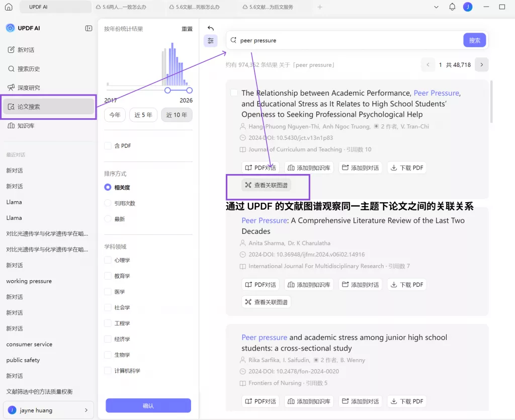Go to previous results page
Screen dimensions: 515x420
(x=427, y=65)
